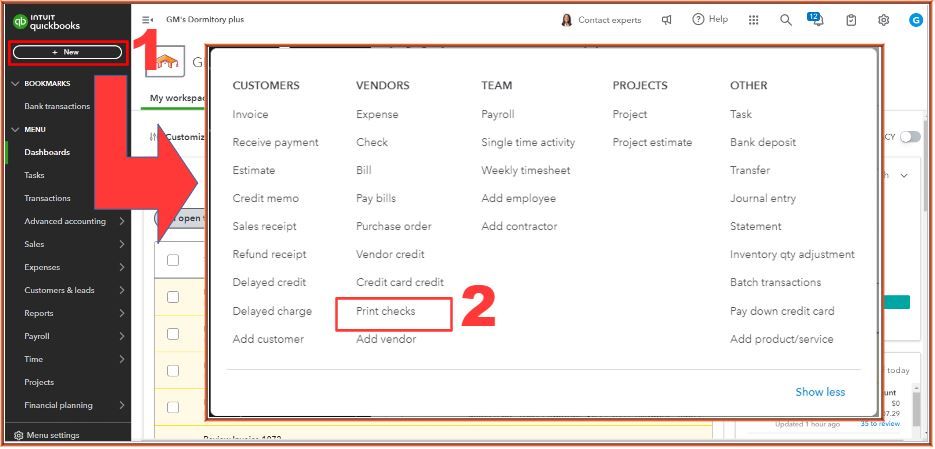This screenshot has height=449, width=935.
Task: Open the settings gear icon
Action: tap(883, 20)
